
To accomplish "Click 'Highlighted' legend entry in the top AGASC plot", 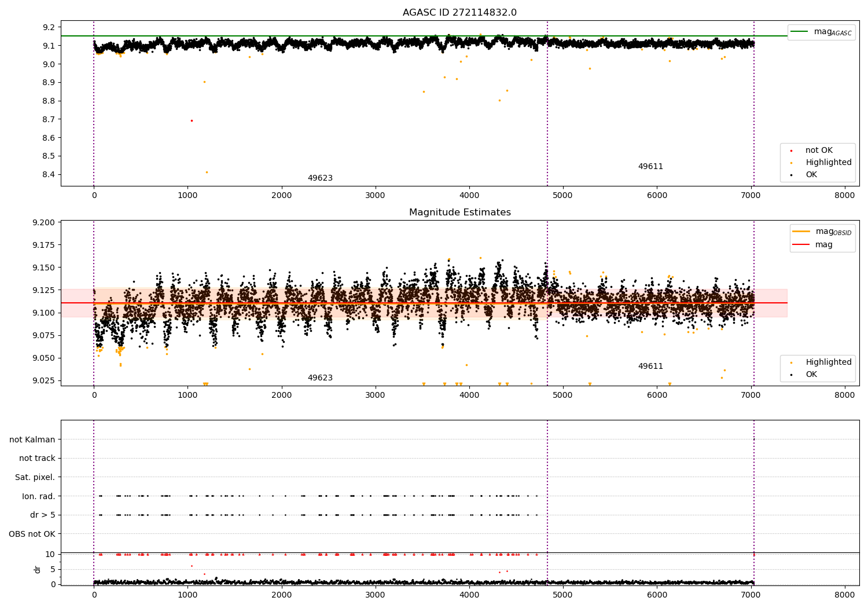I will coord(821,163).
